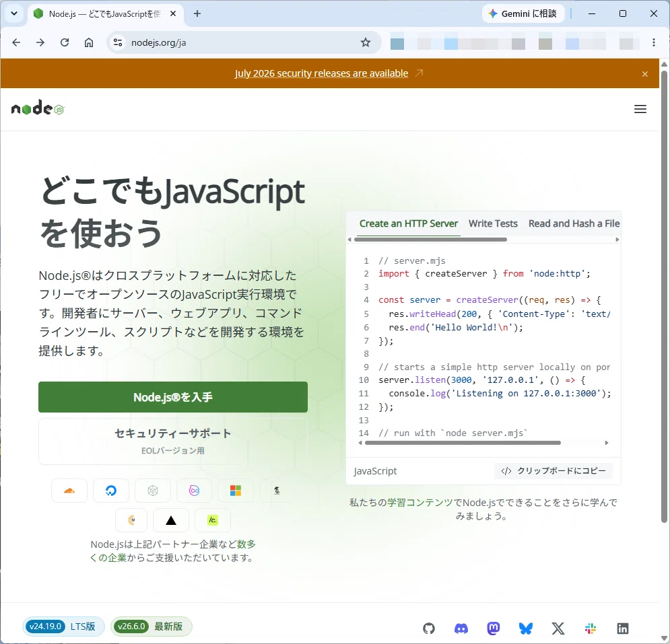Open the browser tab search dropdown
The image size is (670, 644).
click(14, 13)
